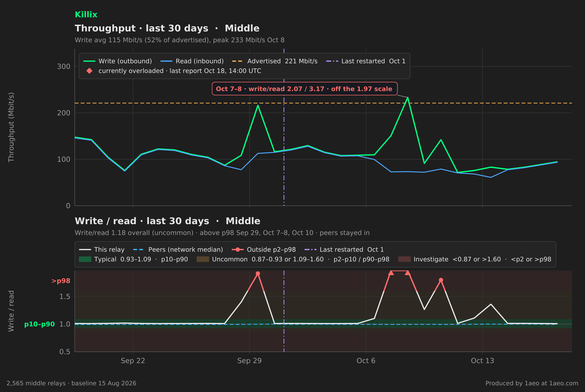Viewport: 585px width, 392px height.
Task: Select the Oct 7–8 off-scale annotation box
Action: (304, 89)
